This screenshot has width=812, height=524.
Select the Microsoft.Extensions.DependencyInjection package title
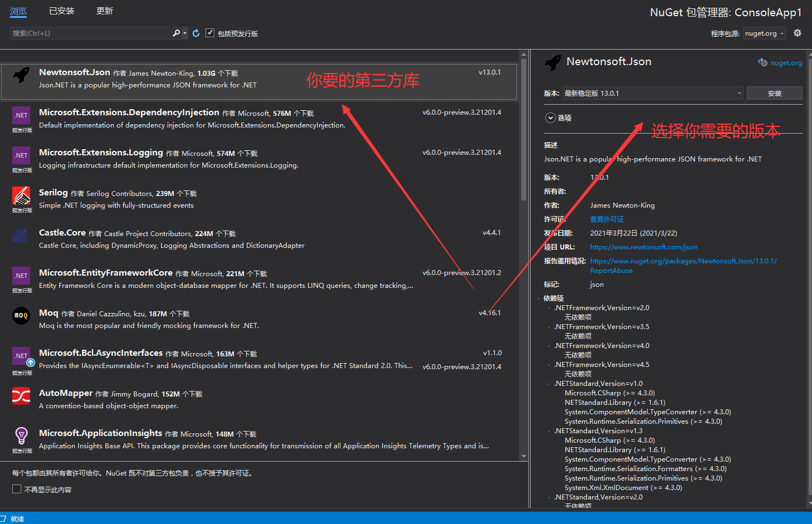(129, 112)
